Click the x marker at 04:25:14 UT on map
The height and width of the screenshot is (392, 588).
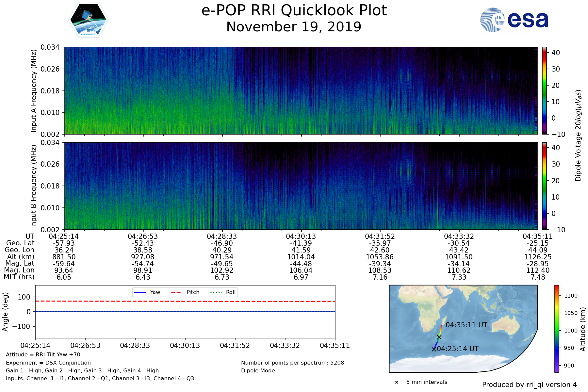pyautogui.click(x=434, y=349)
